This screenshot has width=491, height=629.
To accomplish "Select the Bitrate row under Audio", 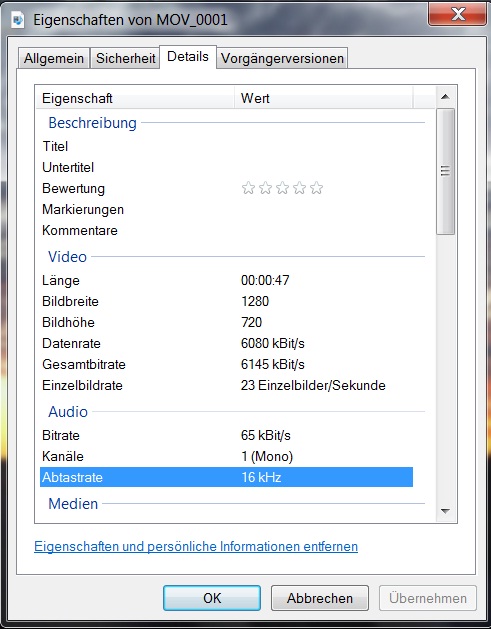I will pyautogui.click(x=226, y=435).
